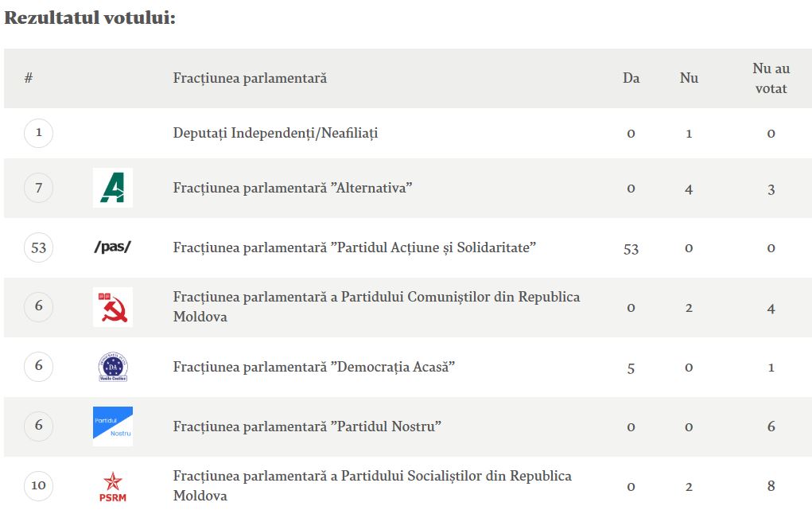The image size is (812, 514).
Task: Click the circled number 7 badge
Action: point(38,189)
